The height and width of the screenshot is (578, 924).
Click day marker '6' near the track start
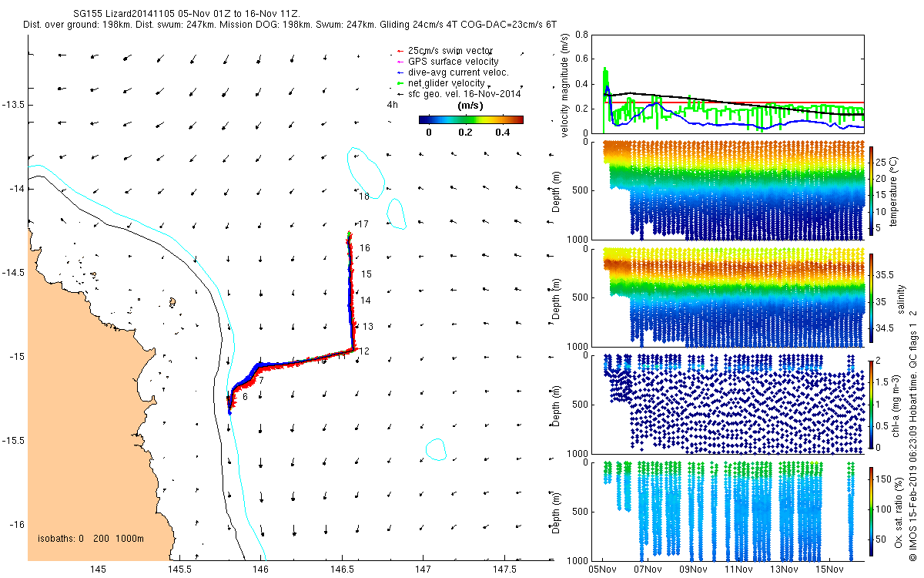click(x=245, y=397)
